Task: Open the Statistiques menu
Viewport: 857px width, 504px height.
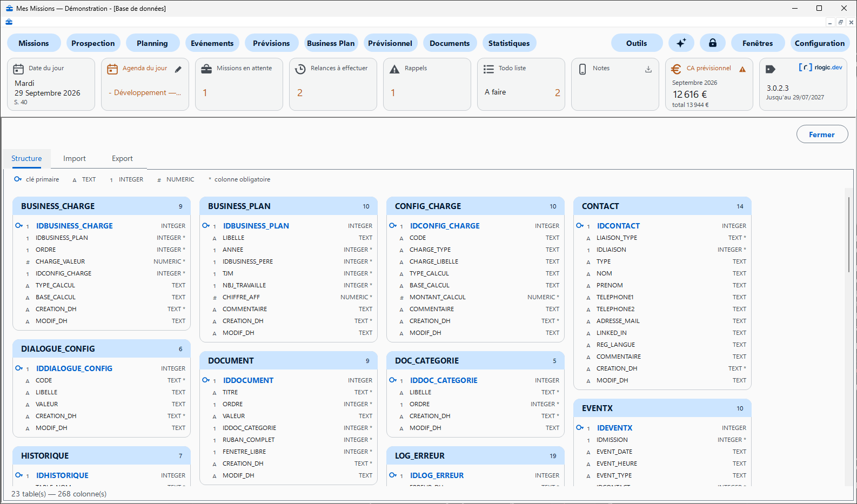Action: pos(509,43)
